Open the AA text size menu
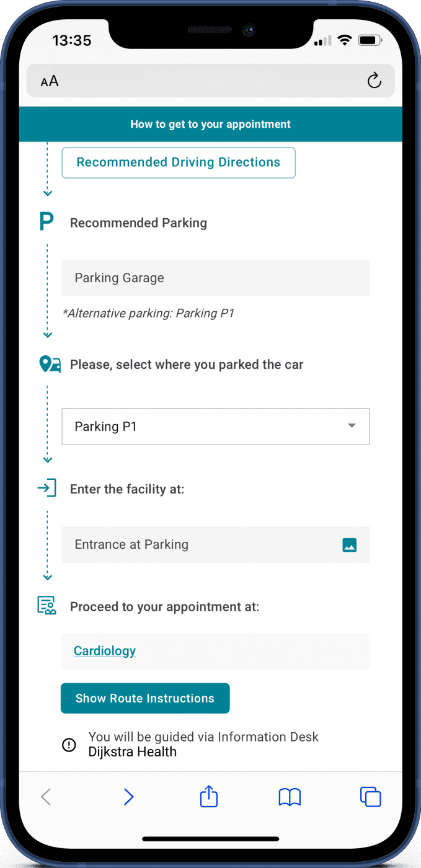Image resolution: width=421 pixels, height=868 pixels. pos(50,81)
